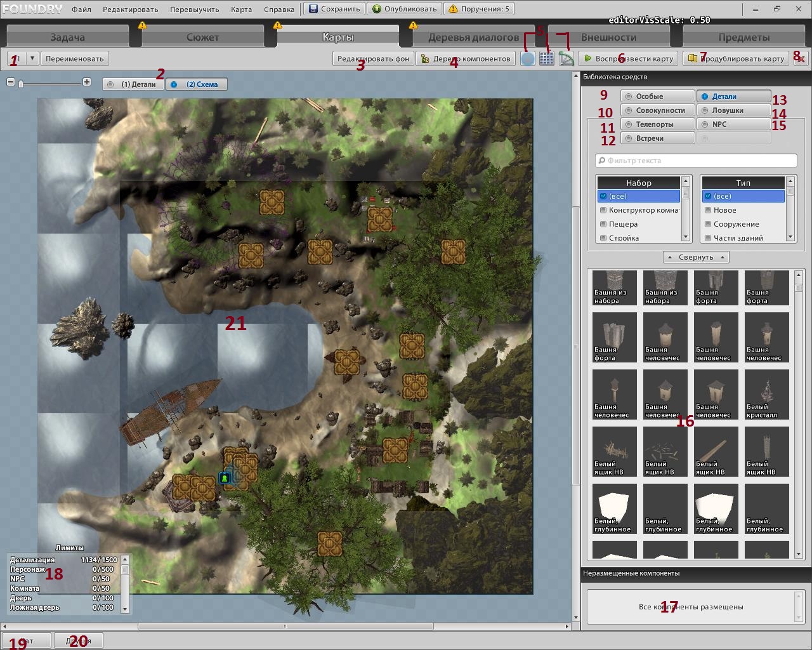
Task: Click the ruler measurement tool icon
Action: pyautogui.click(x=566, y=58)
